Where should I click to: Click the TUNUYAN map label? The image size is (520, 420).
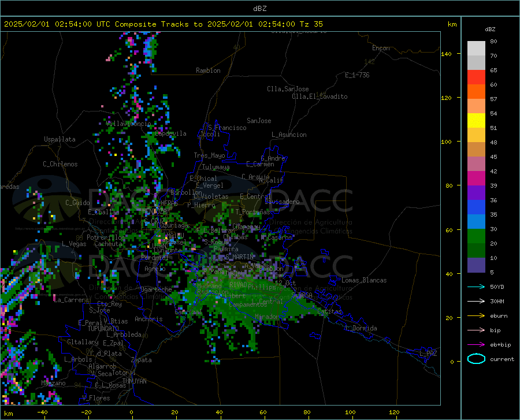(134, 381)
